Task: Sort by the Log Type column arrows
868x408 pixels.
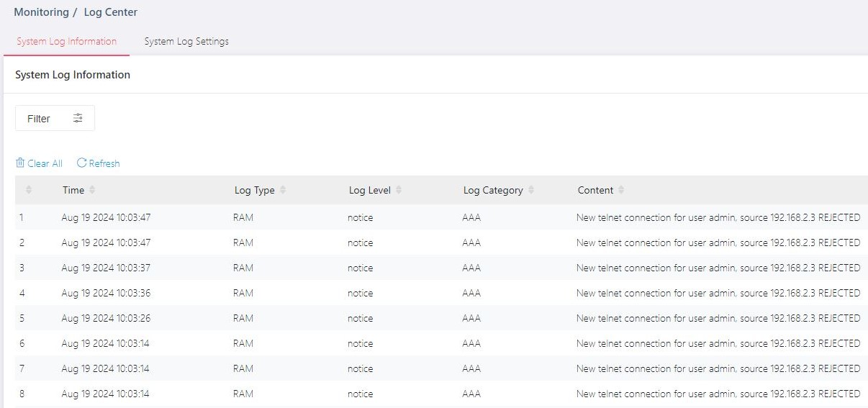Action: (283, 190)
